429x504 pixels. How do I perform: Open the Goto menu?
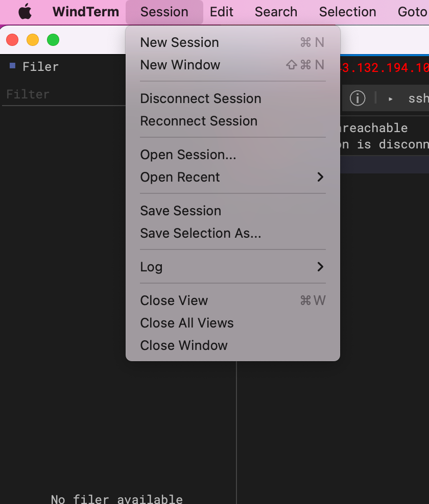coord(413,11)
